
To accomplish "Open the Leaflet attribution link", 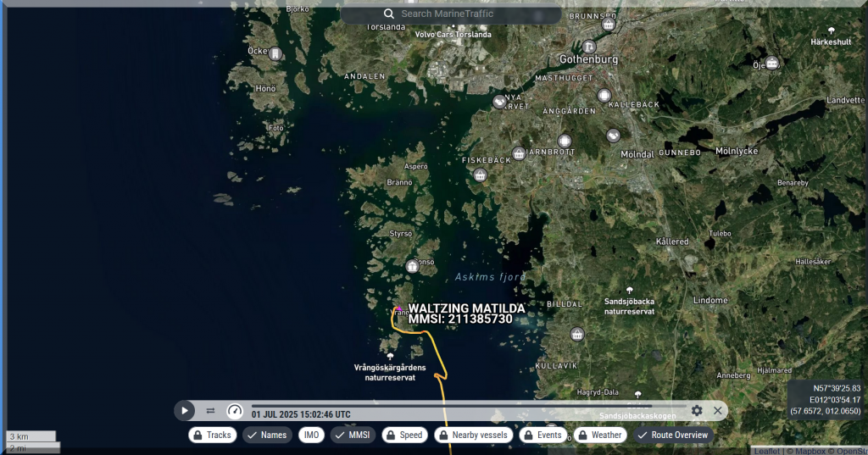I will (766, 451).
